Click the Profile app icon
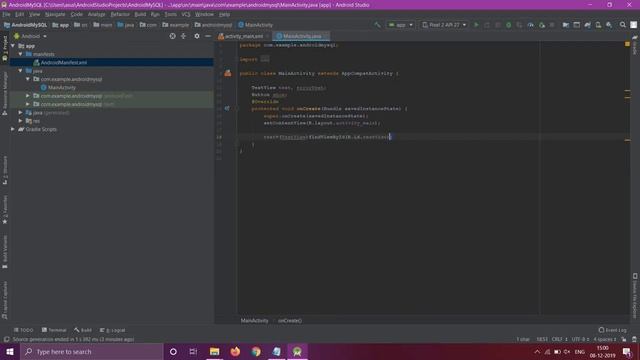 tap(530, 25)
